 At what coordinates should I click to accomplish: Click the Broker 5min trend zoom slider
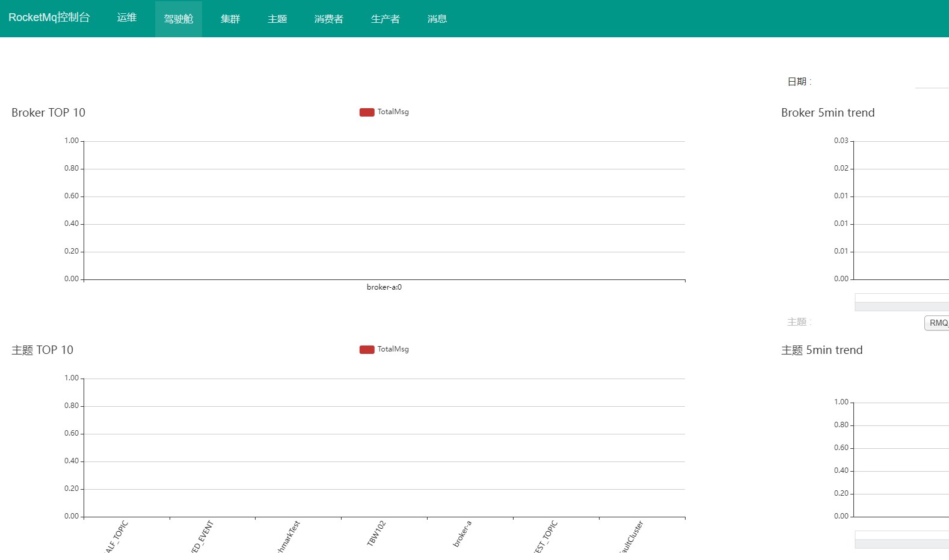pos(901,302)
